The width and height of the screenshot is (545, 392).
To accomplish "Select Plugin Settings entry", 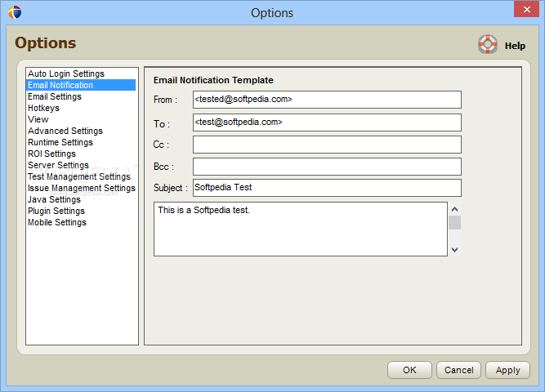I will (81, 212).
